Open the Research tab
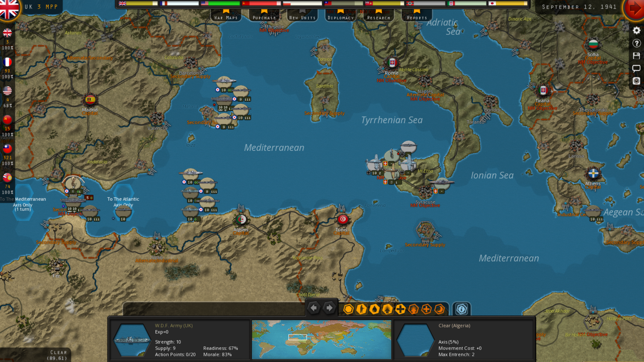The width and height of the screenshot is (644, 362). click(379, 15)
